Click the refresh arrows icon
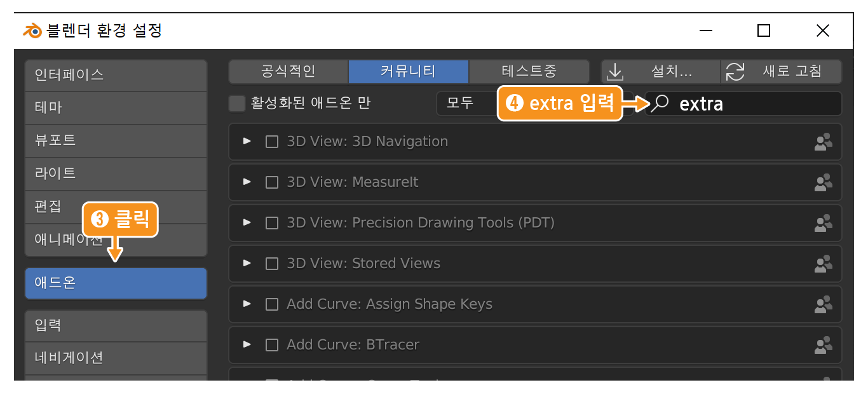The width and height of the screenshot is (868, 406). click(735, 72)
